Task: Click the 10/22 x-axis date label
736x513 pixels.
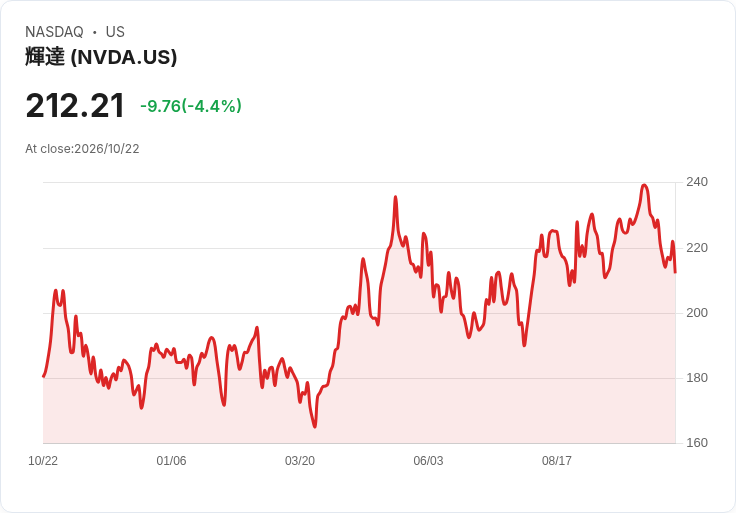Action: pyautogui.click(x=43, y=460)
